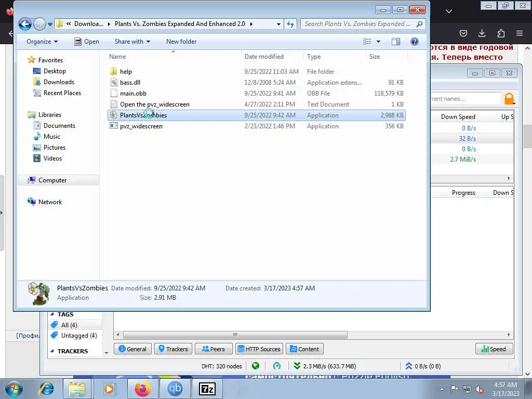Open recent locations dropdown arrow
532x399 pixels.
pyautogui.click(x=50, y=24)
